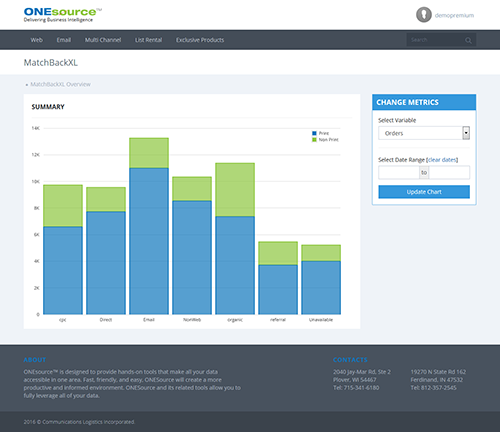Click the demopremium username link

pos(454,15)
